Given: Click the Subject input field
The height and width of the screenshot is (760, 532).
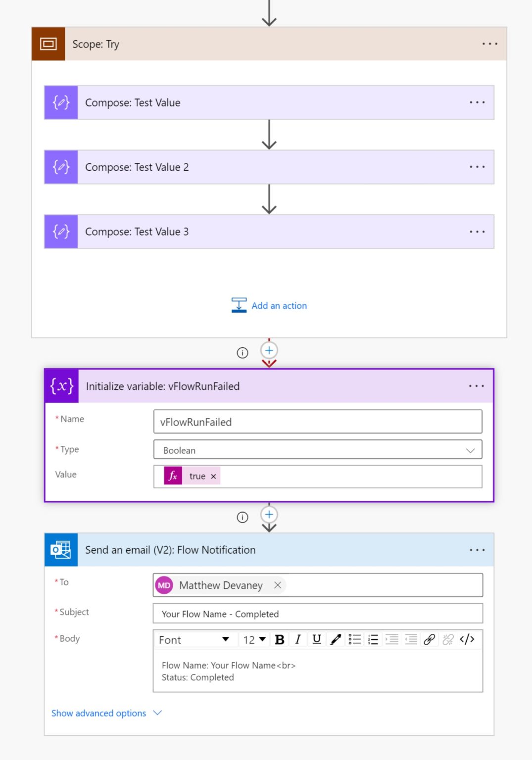Looking at the screenshot, I should [318, 614].
